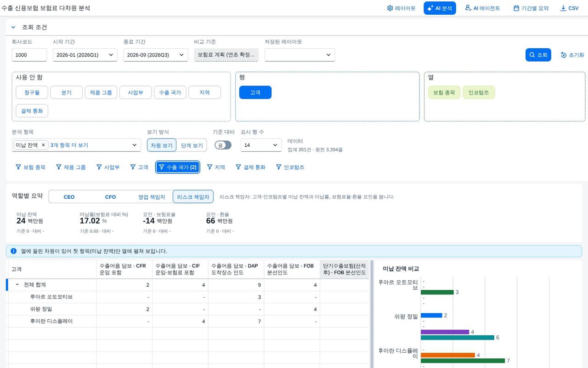Launch AI 분석 sparkle button
588x368 pixels.
[440, 8]
